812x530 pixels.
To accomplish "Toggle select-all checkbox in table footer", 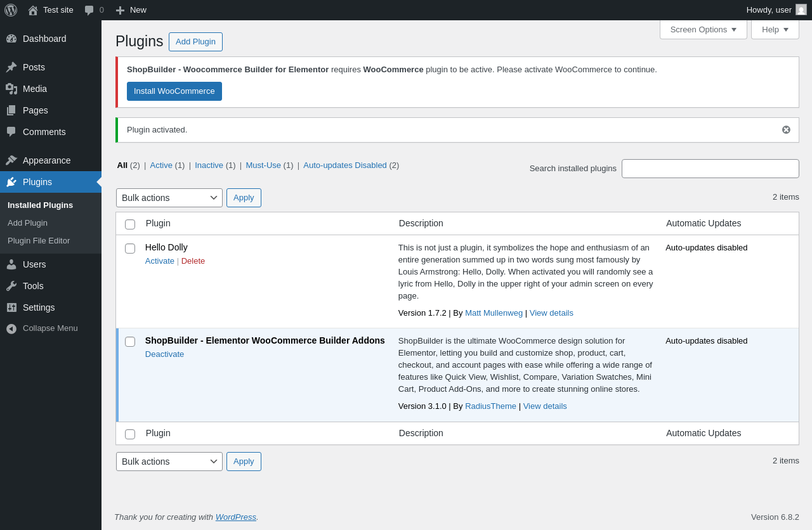I will pos(130,434).
